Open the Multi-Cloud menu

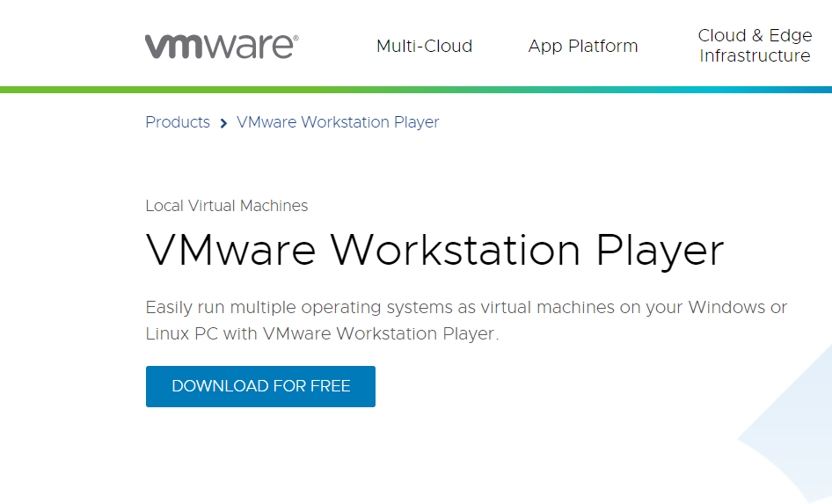[x=424, y=46]
